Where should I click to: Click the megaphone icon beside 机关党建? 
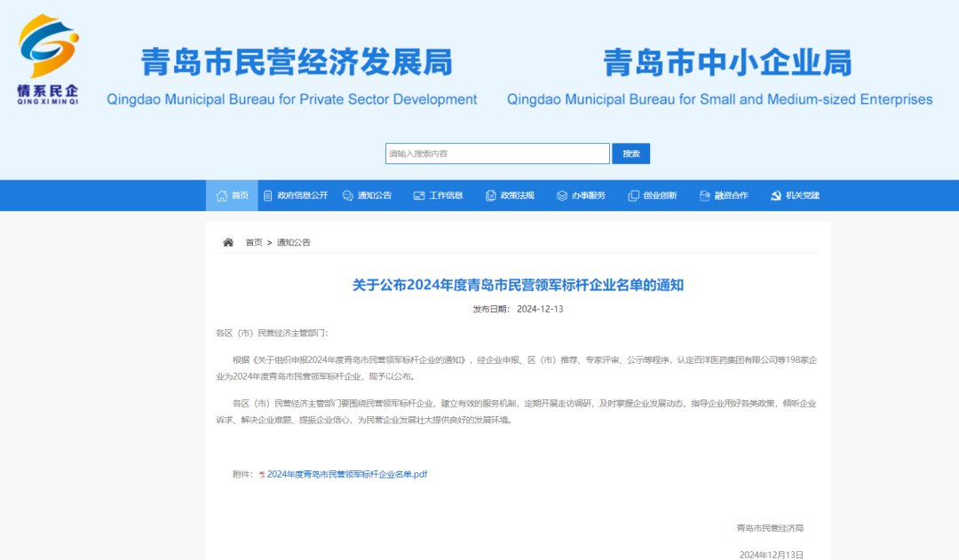click(x=774, y=195)
